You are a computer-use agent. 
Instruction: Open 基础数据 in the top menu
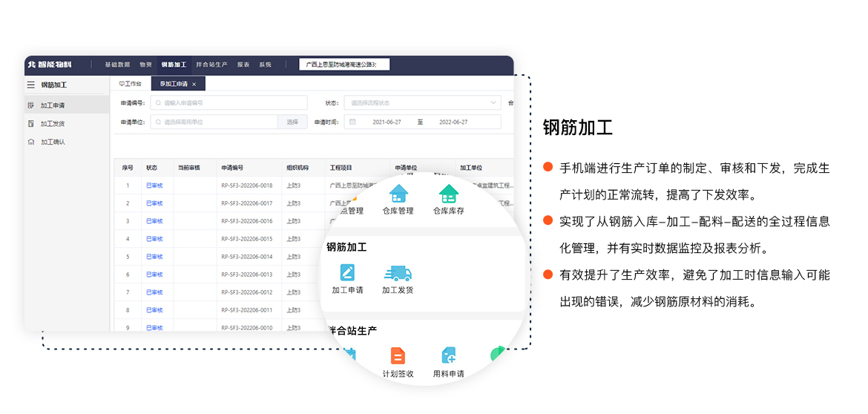click(117, 65)
